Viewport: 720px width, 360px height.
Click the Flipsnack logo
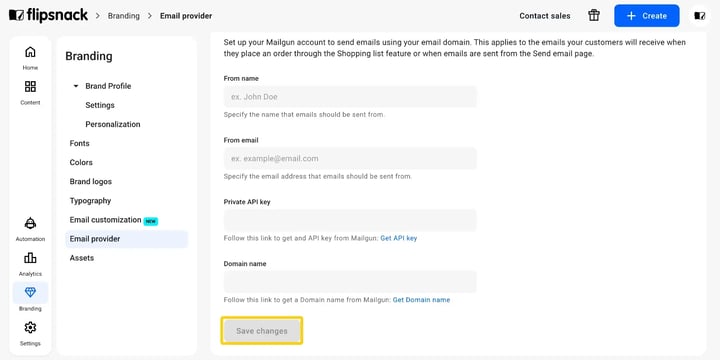pos(48,15)
